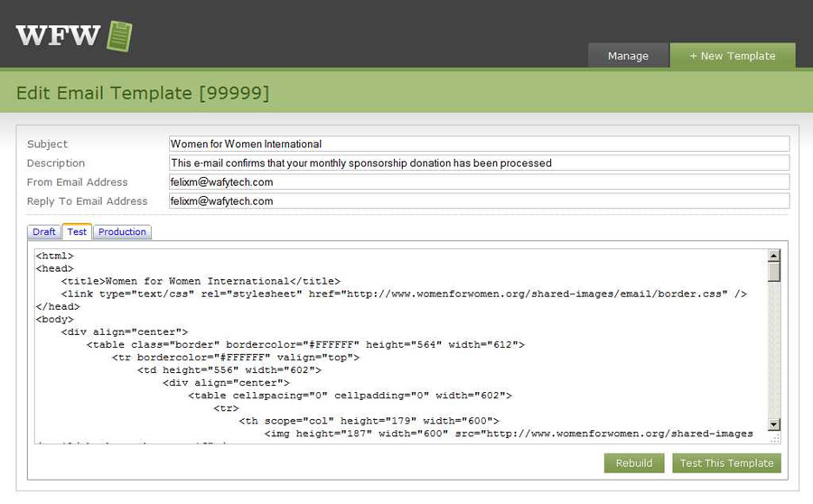Click the From Email Address field
813x504 pixels.
(x=479, y=182)
